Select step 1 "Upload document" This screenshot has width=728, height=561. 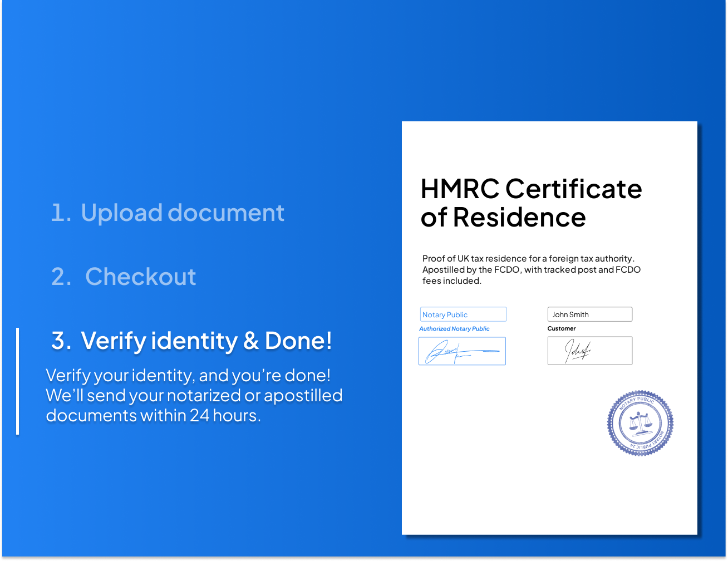(x=168, y=213)
